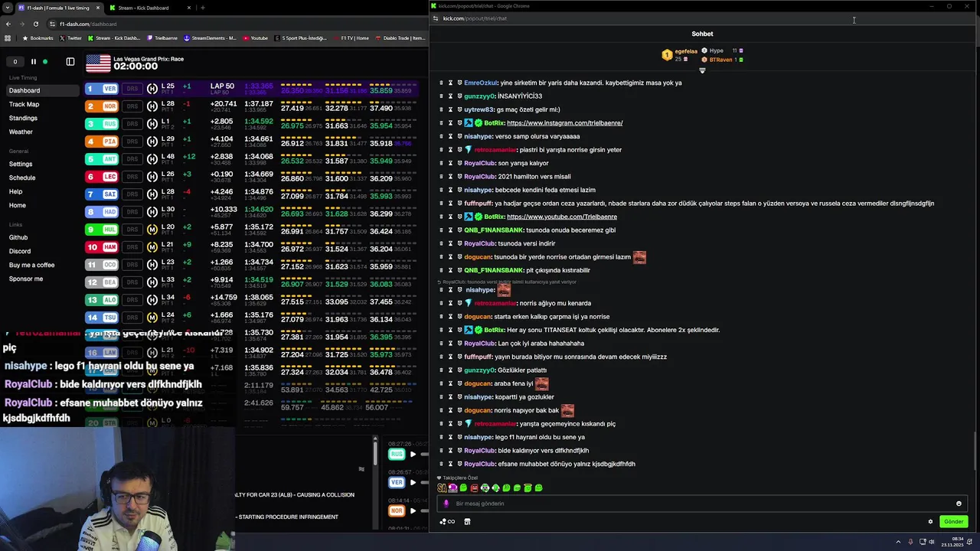Open the Diablo Trade bookmark
This screenshot has height=551, width=980.
401,38
